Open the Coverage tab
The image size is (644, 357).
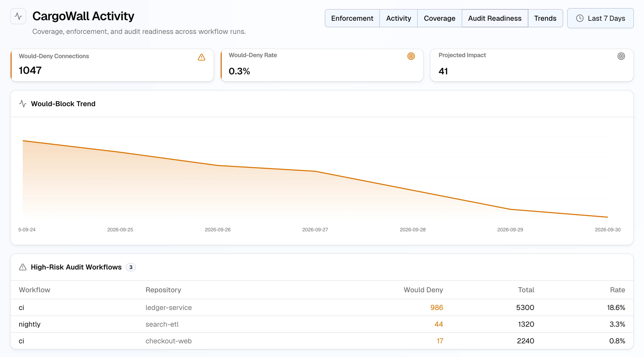[x=439, y=18]
